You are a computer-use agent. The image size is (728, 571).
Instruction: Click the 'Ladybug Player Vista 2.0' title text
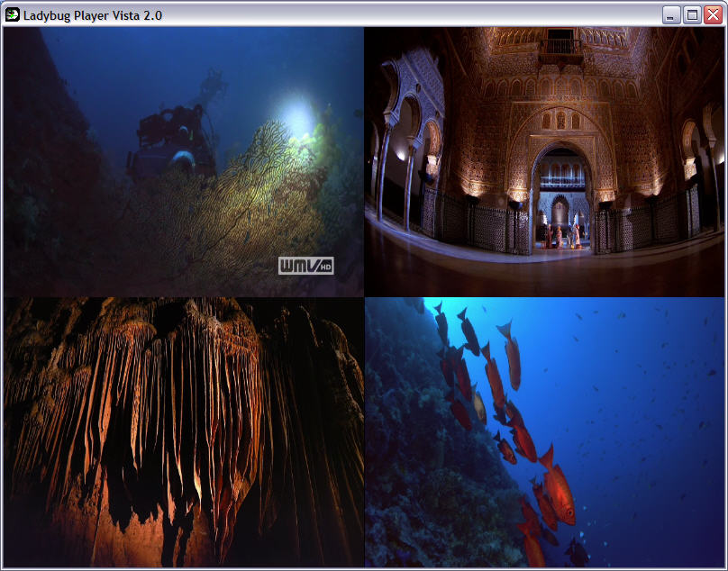point(93,15)
